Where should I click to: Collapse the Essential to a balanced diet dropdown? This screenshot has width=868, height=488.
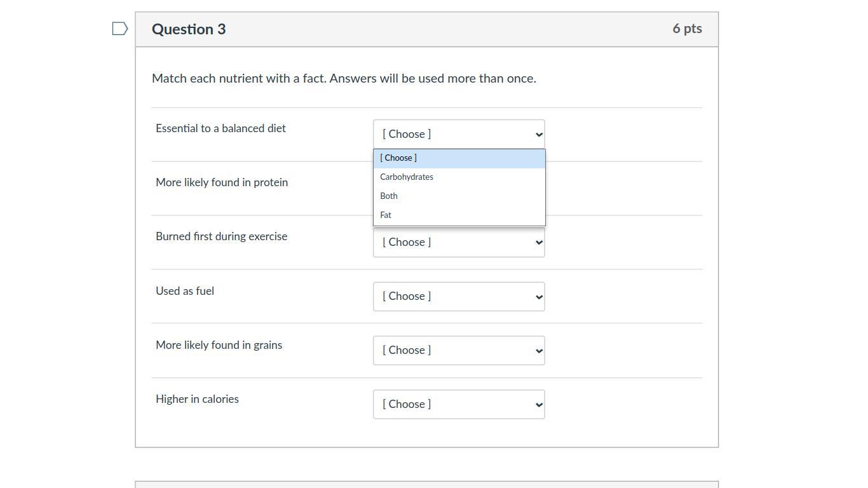tap(458, 134)
